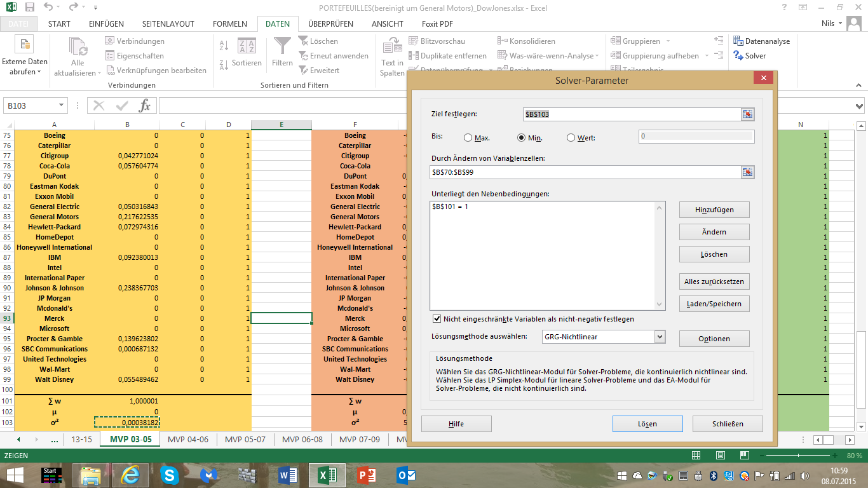868x488 pixels.
Task: Open the MVP 04-06 sheet tab
Action: pos(187,439)
